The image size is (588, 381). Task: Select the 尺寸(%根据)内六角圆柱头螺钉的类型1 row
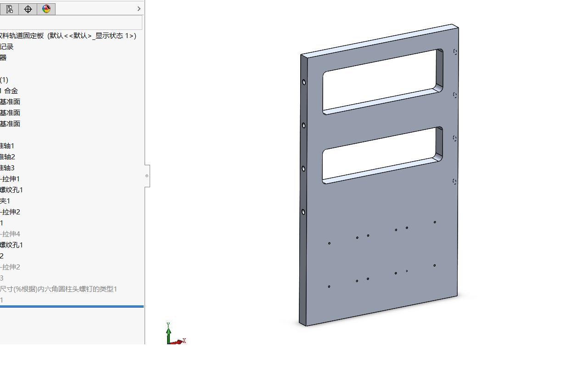[x=59, y=289]
